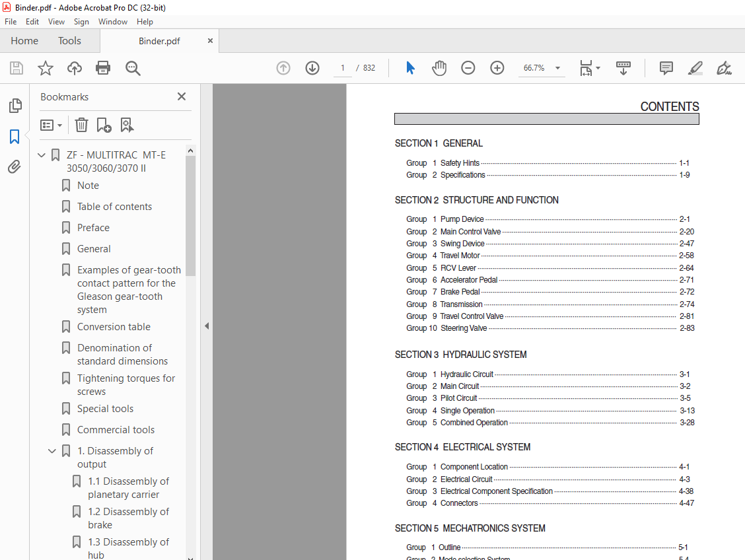Activate the Hand pan tool
Image resolution: width=745 pixels, height=560 pixels.
[439, 68]
